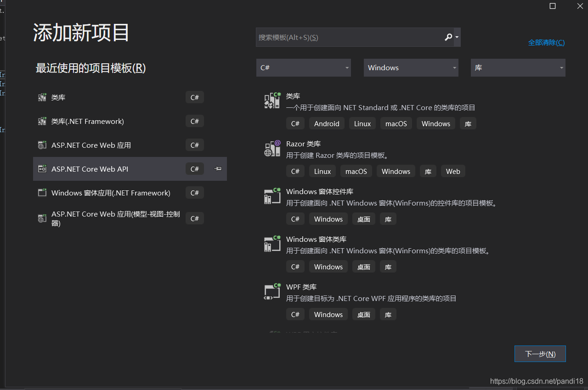Click the C# tag under Razor 类库

[x=295, y=171]
